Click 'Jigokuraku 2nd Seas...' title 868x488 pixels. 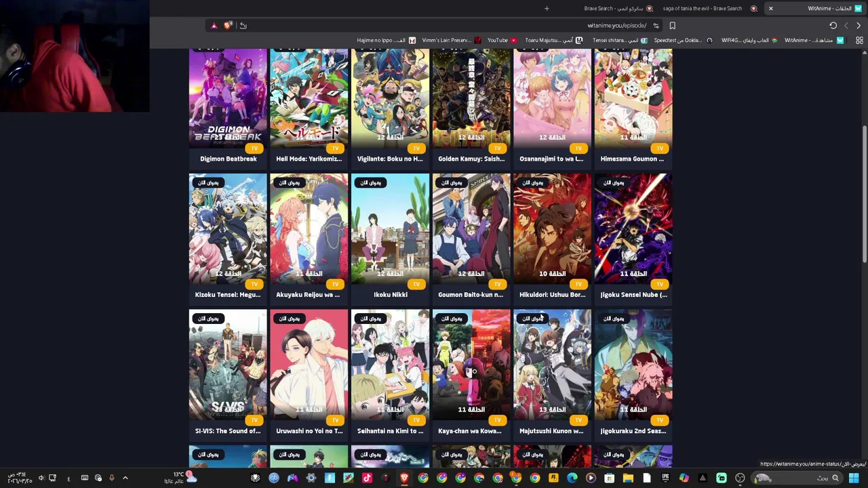633,431
